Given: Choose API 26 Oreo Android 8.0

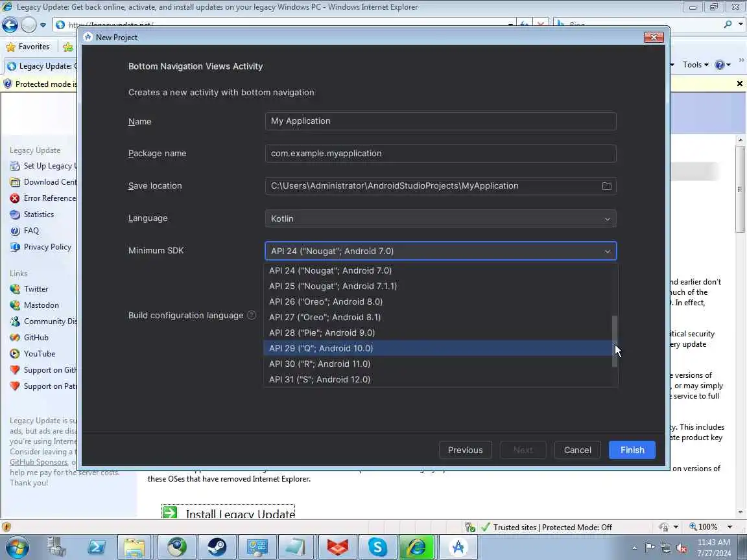Looking at the screenshot, I should tap(438, 301).
